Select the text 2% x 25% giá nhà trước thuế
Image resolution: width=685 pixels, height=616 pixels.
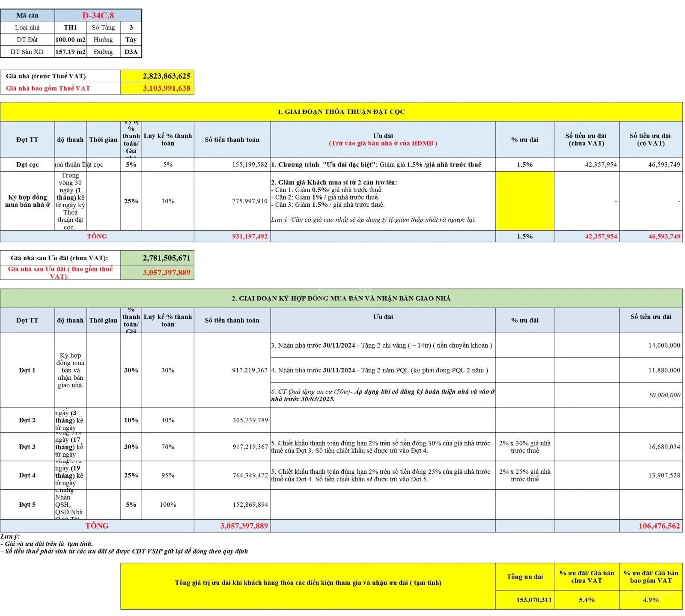tap(525, 475)
